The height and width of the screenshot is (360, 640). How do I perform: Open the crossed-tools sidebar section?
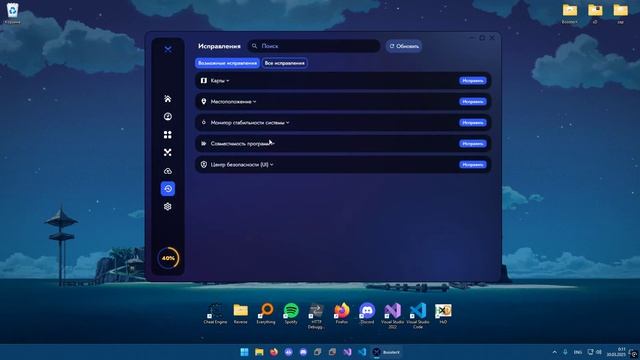pyautogui.click(x=168, y=153)
